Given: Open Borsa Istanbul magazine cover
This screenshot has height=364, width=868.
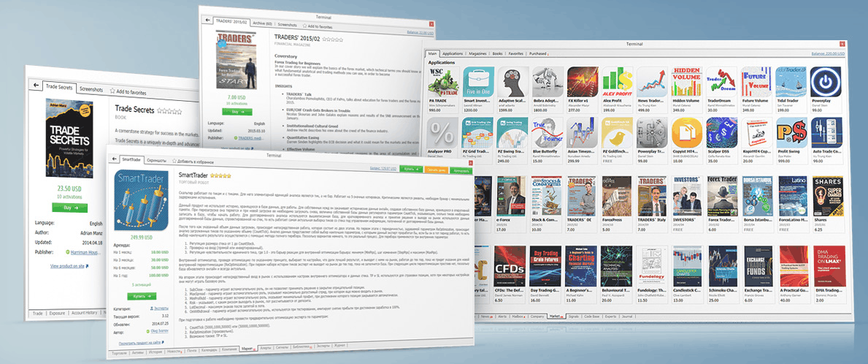Looking at the screenshot, I should pos(756,197).
